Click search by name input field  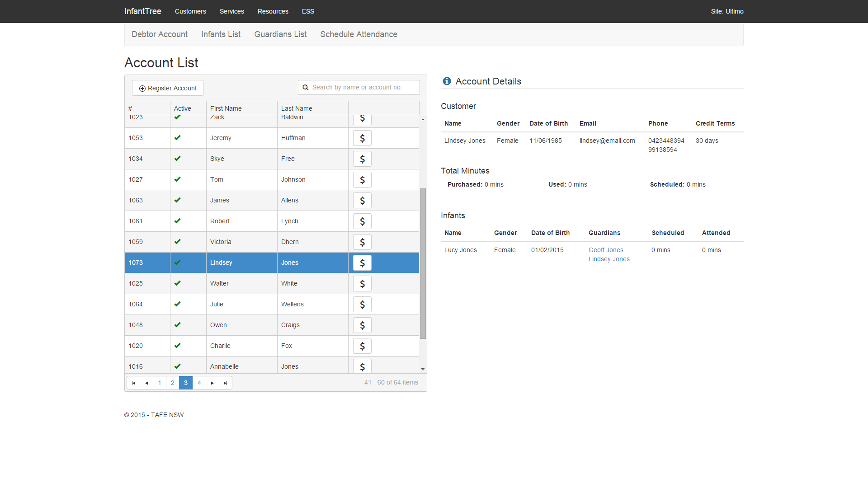(x=364, y=87)
